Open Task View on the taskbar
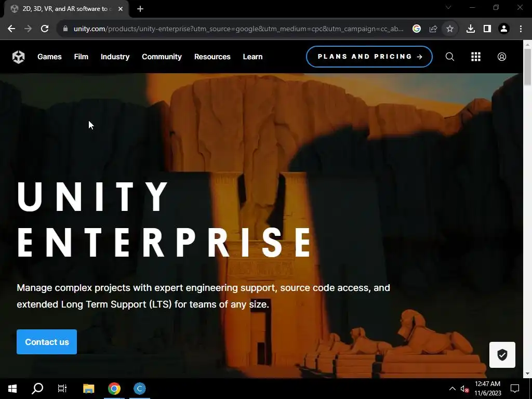The image size is (532, 399). pyautogui.click(x=62, y=389)
